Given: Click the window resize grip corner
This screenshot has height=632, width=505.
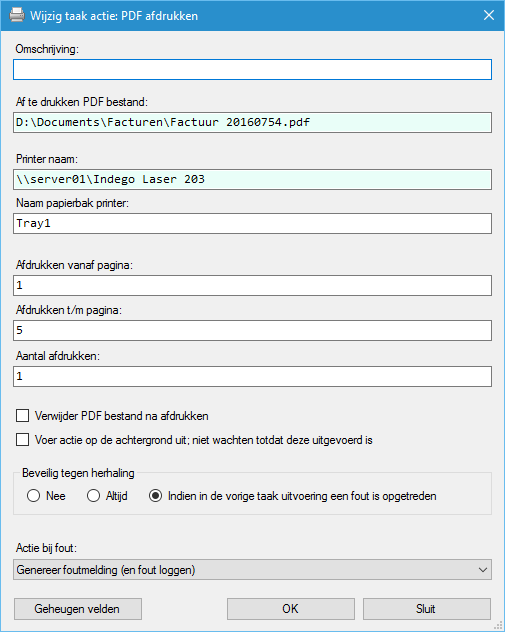Looking at the screenshot, I should (x=499, y=626).
